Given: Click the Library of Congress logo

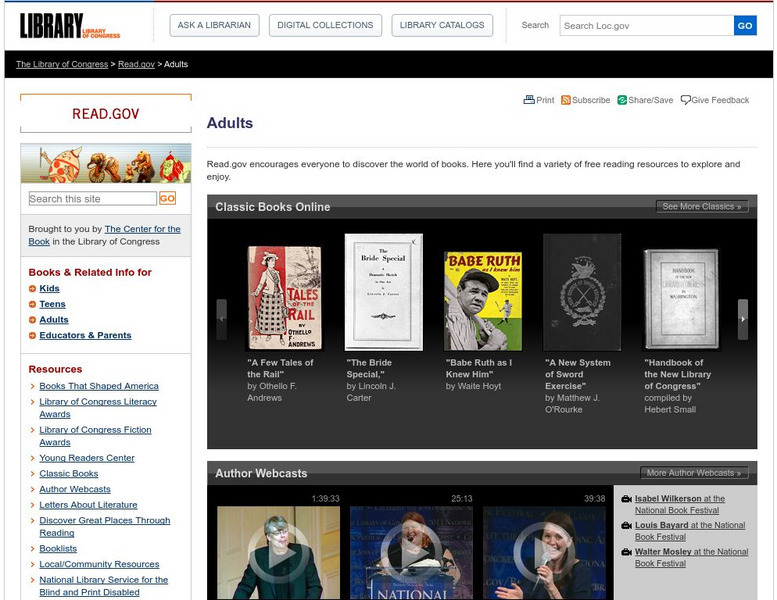Looking at the screenshot, I should [x=70, y=26].
